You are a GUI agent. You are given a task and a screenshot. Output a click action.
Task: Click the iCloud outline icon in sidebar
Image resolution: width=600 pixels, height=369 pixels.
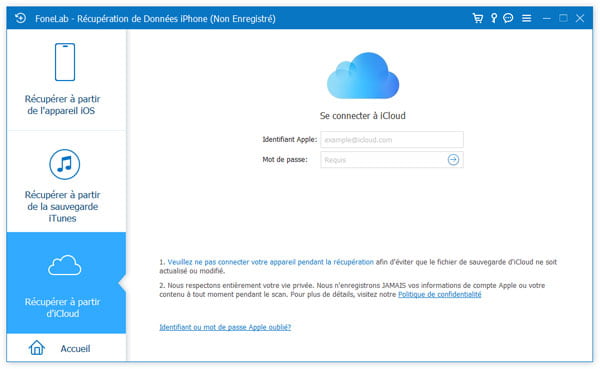[65, 265]
